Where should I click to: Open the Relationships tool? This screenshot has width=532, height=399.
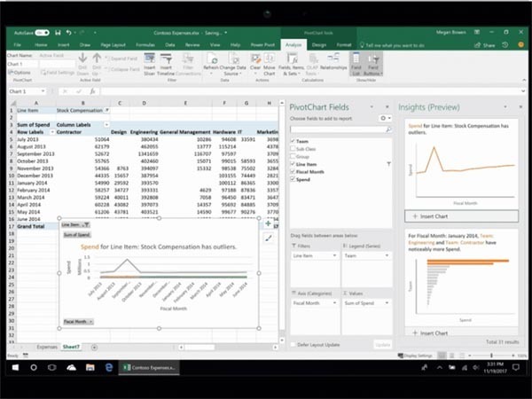coord(333,62)
